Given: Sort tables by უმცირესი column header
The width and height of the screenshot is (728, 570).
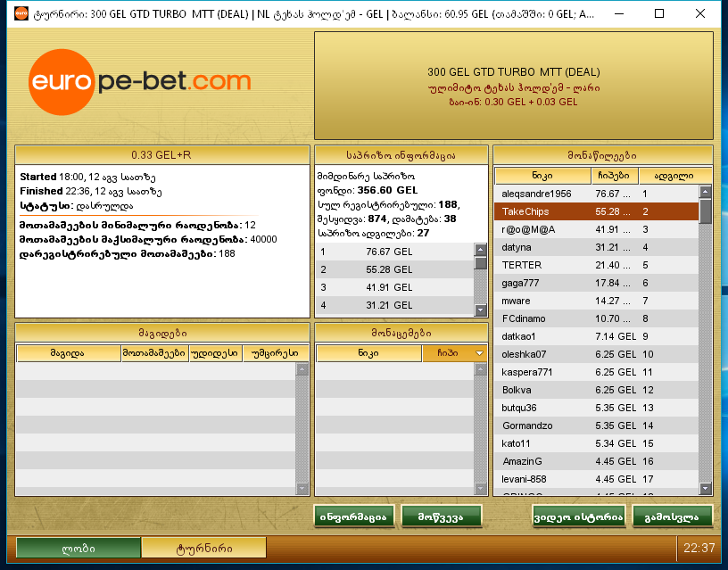Looking at the screenshot, I should tap(276, 352).
